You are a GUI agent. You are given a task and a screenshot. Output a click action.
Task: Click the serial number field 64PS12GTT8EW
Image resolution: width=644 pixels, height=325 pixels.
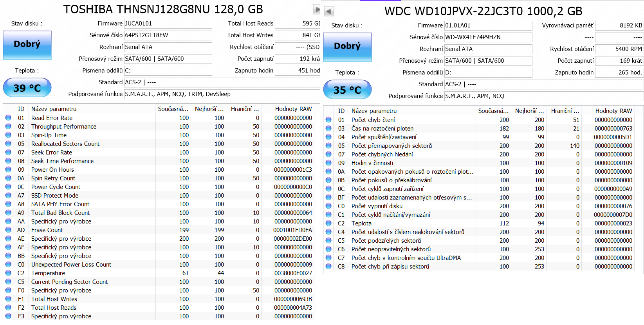pos(168,35)
